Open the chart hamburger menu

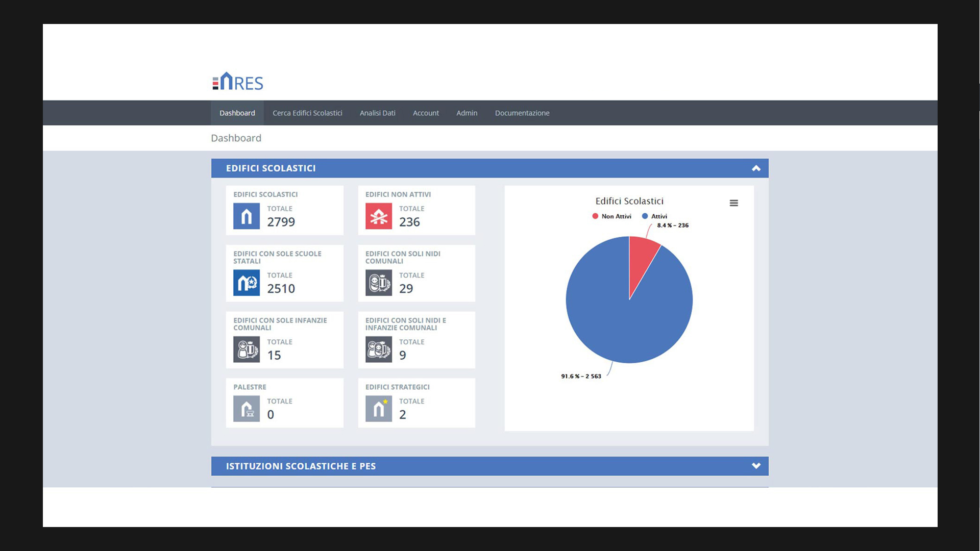[x=733, y=203]
